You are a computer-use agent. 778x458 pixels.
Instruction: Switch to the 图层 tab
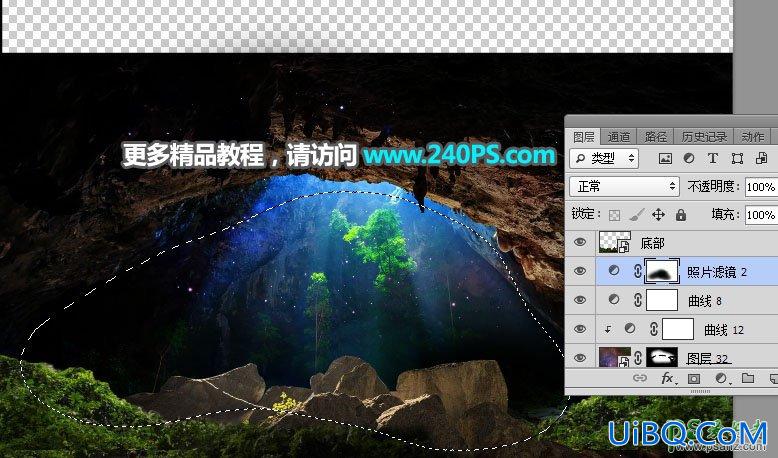[x=584, y=136]
